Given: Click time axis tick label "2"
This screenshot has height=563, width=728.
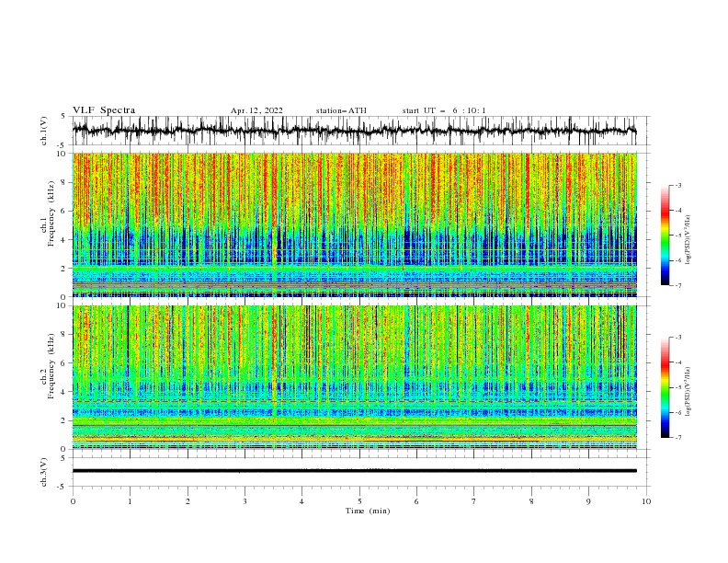Looking at the screenshot, I should [188, 501].
